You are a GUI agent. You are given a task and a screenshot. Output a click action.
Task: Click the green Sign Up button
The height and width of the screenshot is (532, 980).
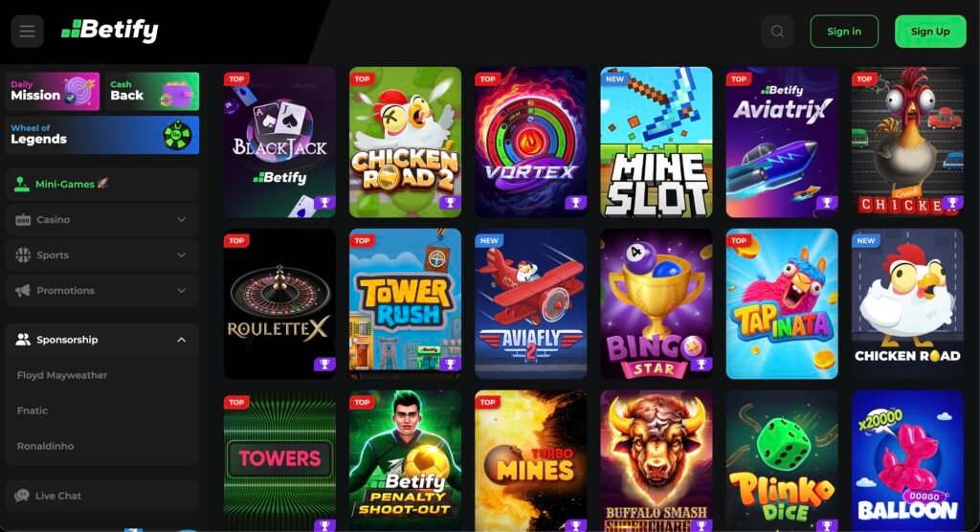930,32
